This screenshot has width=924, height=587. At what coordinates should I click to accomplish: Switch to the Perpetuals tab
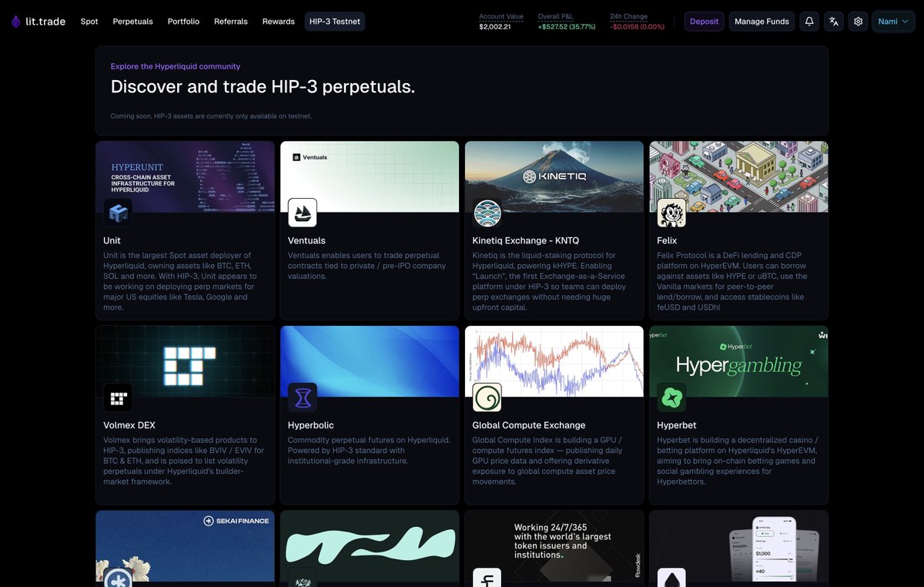coord(132,22)
